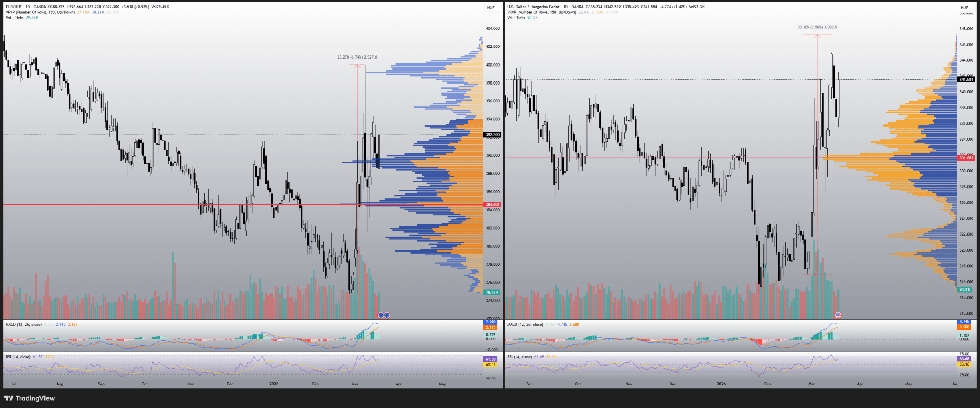Click the US flag event icon on USD/HUF chart
Screen dimensions: 980x408
coord(838,315)
